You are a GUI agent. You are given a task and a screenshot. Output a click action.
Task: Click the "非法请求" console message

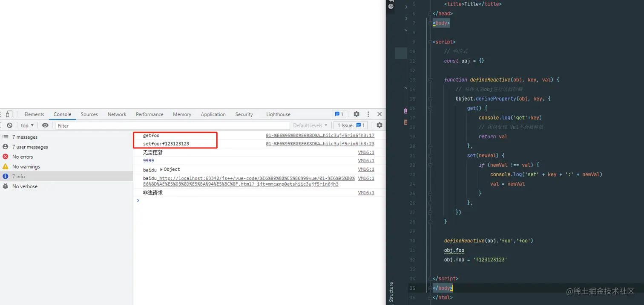(153, 193)
